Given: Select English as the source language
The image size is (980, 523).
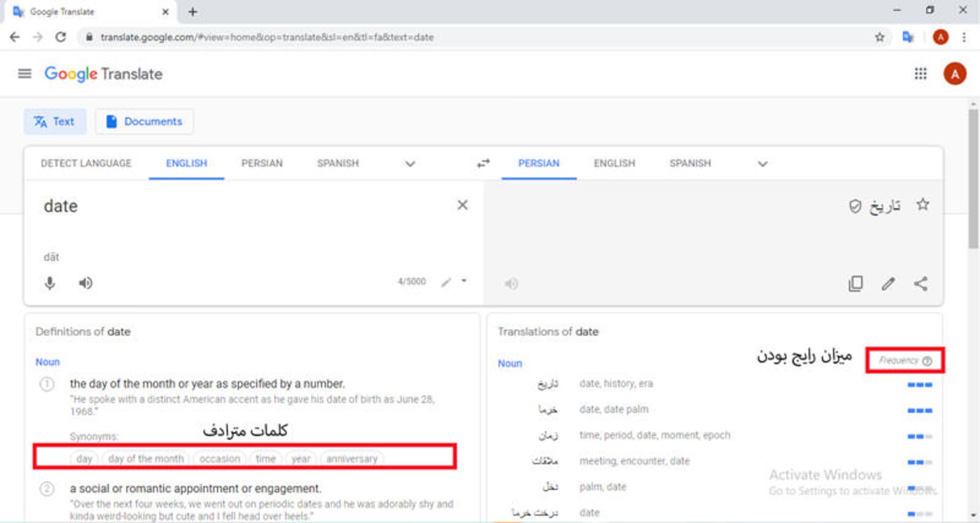Looking at the screenshot, I should [x=186, y=163].
